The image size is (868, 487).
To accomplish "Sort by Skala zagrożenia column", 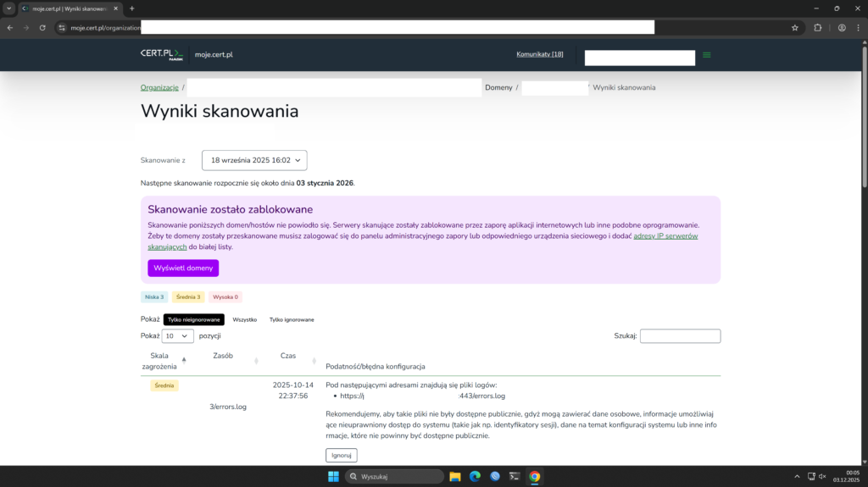I will pyautogui.click(x=164, y=361).
